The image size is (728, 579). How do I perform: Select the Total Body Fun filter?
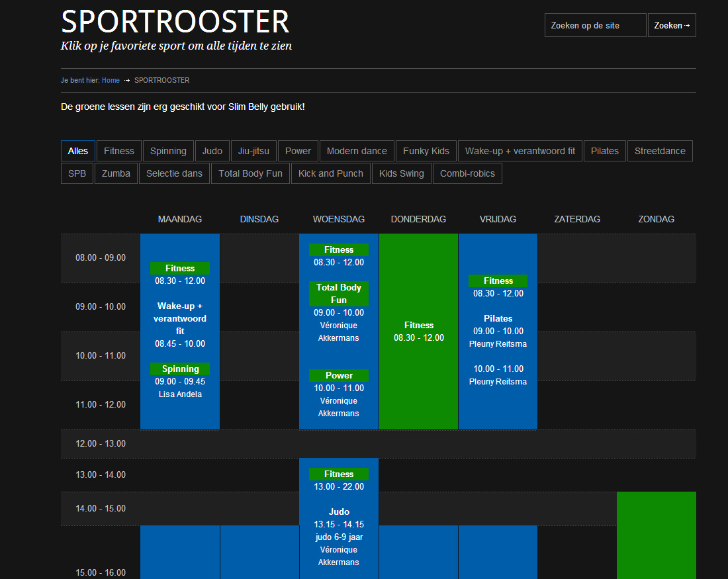250,173
